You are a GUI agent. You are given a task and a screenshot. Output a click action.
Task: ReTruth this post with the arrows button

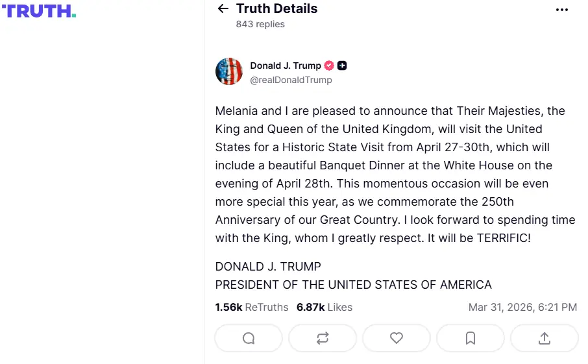323,338
